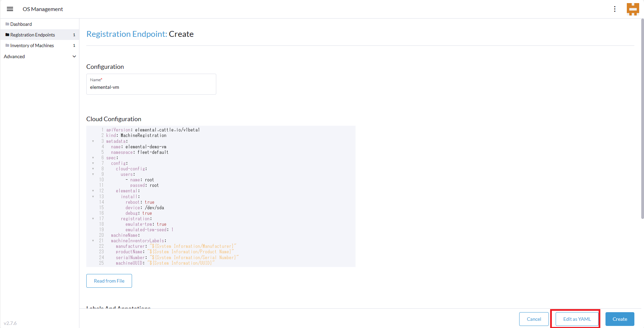
Task: Click the orange user avatar icon
Action: tap(633, 9)
